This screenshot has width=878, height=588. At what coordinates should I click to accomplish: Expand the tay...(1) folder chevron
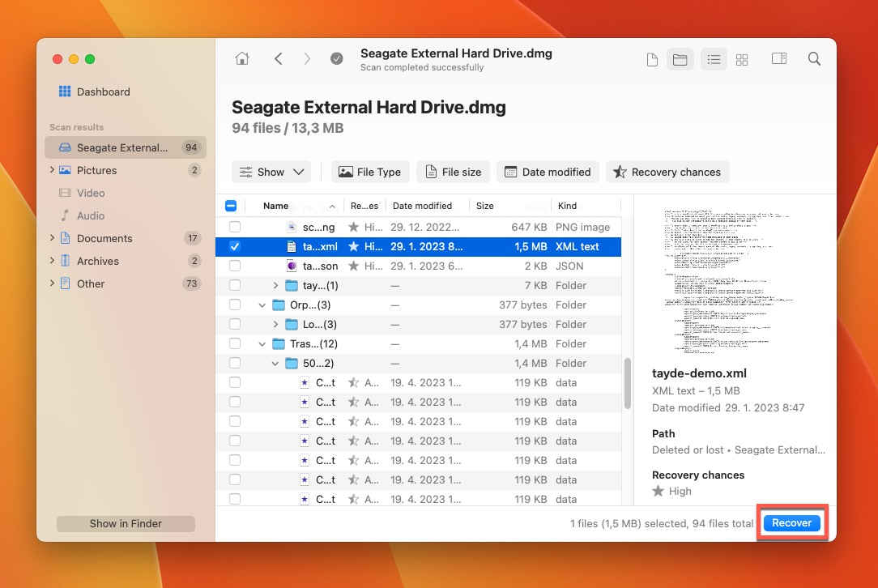275,286
